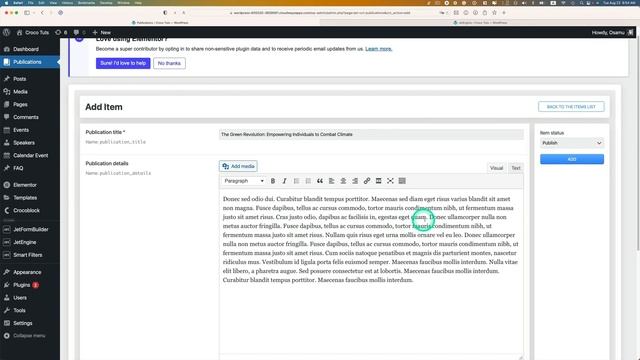Open the updates icon in admin bar
The image size is (640, 360).
(61, 32)
